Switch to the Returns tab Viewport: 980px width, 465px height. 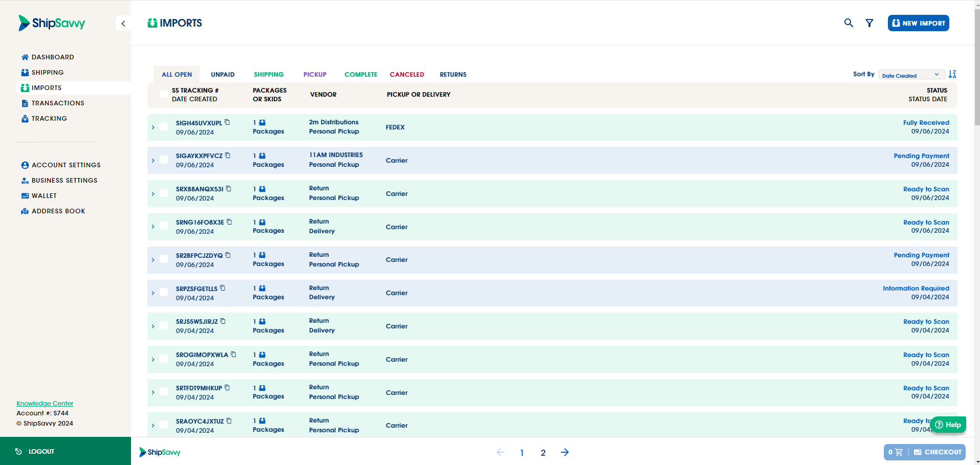[453, 75]
